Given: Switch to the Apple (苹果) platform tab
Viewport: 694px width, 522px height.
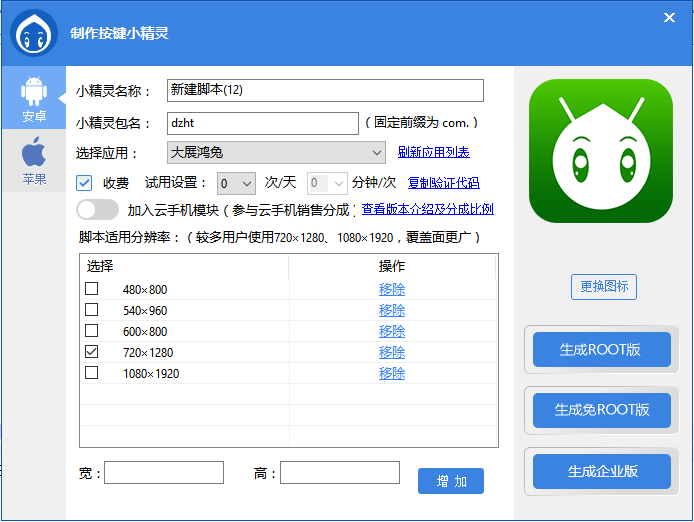Looking at the screenshot, I should point(34,161).
